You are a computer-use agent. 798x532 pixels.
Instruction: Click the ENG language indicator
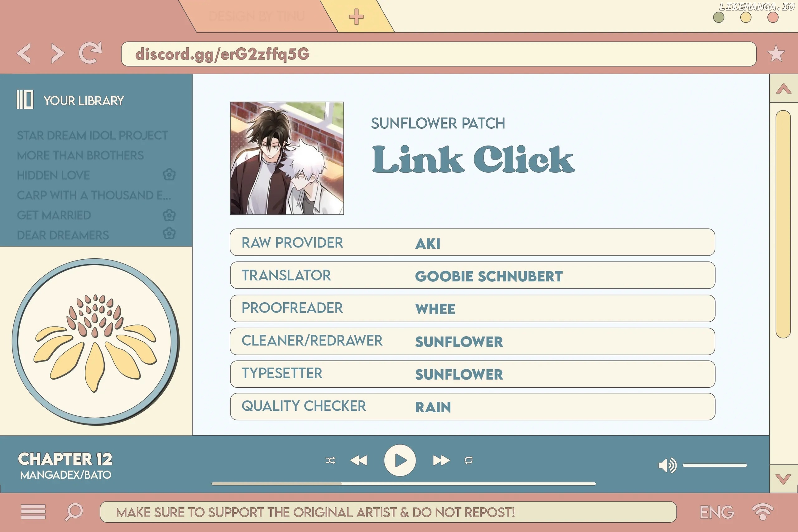[717, 512]
